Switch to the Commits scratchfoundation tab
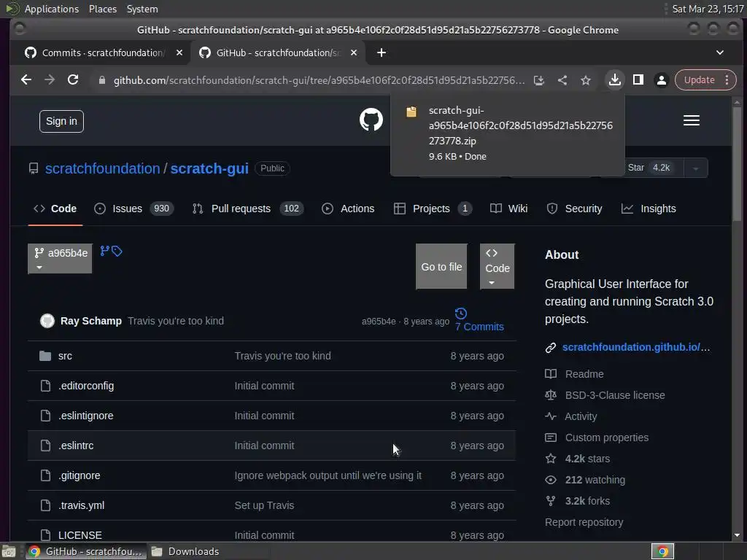Image resolution: width=747 pixels, height=560 pixels. (102, 52)
